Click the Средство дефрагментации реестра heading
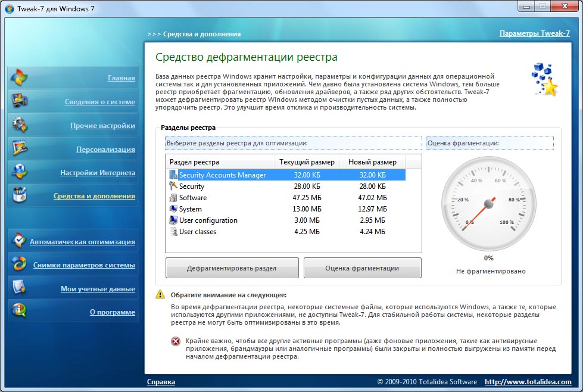The image size is (583, 392). point(247,57)
